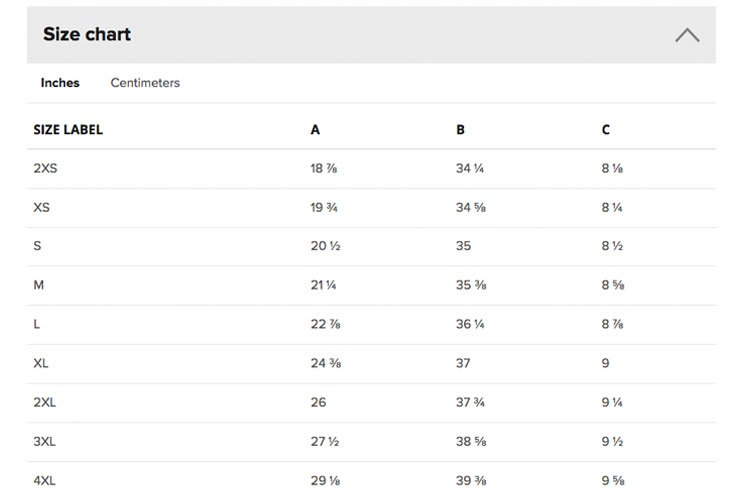Click column header B
The height and width of the screenshot is (500, 750).
coord(460,130)
